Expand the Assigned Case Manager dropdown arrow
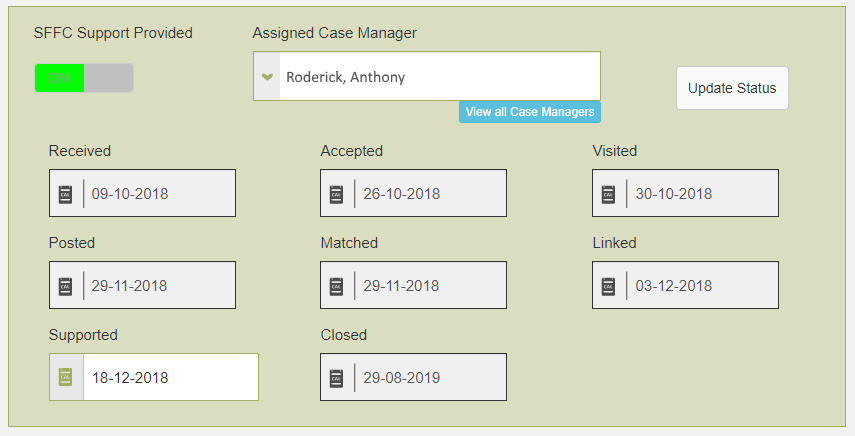The height and width of the screenshot is (436, 855). [x=267, y=77]
